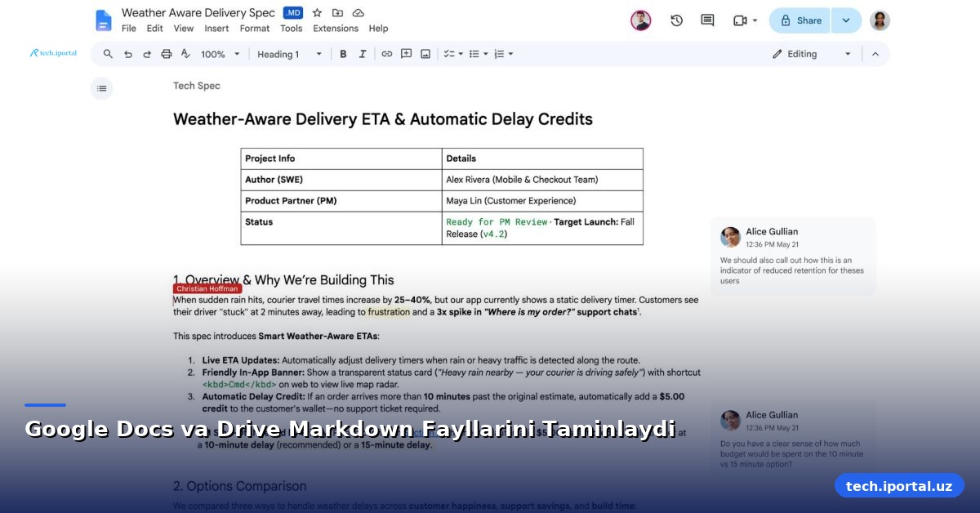Click the "Author (SWE)" table cell
This screenshot has height=513, width=980.
coord(341,180)
